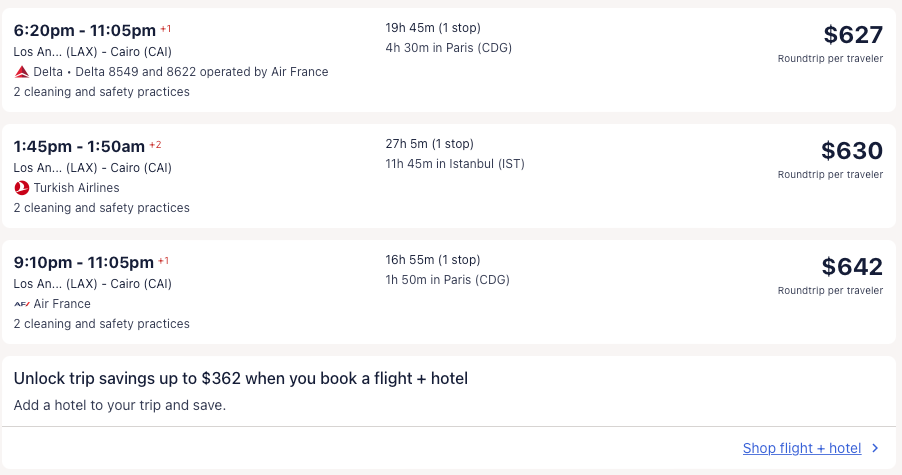Click the 27h 5m (1 stop) duration
The width and height of the screenshot is (902, 475).
click(429, 144)
